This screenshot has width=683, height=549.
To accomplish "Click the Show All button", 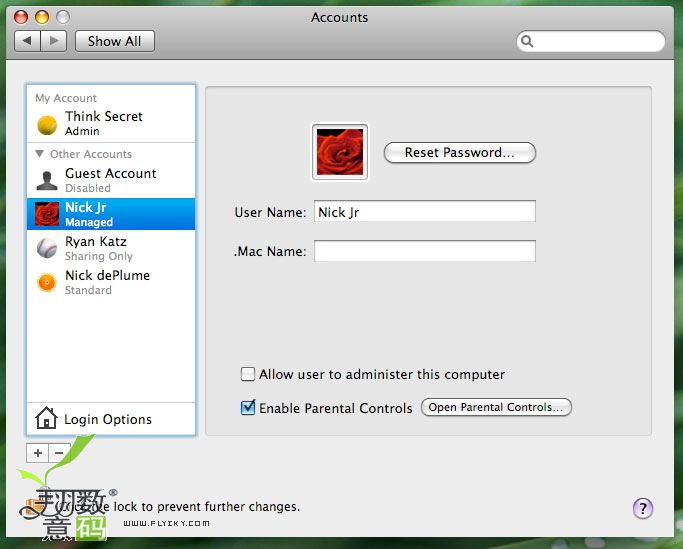I will coord(115,41).
